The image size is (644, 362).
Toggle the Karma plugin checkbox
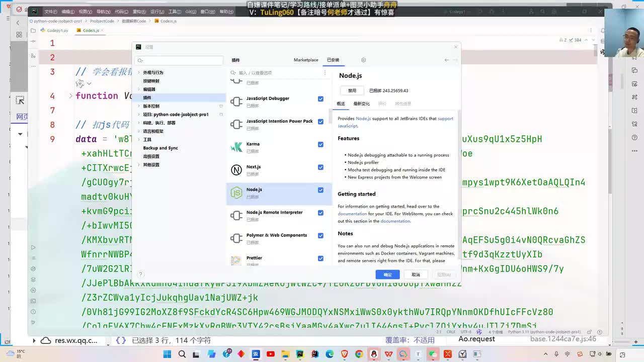pos(320,144)
